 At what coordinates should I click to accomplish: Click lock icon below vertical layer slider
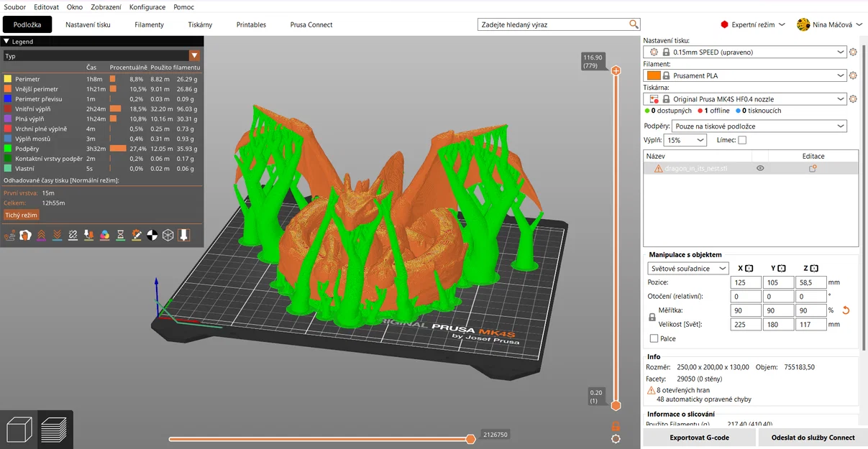coord(616,426)
